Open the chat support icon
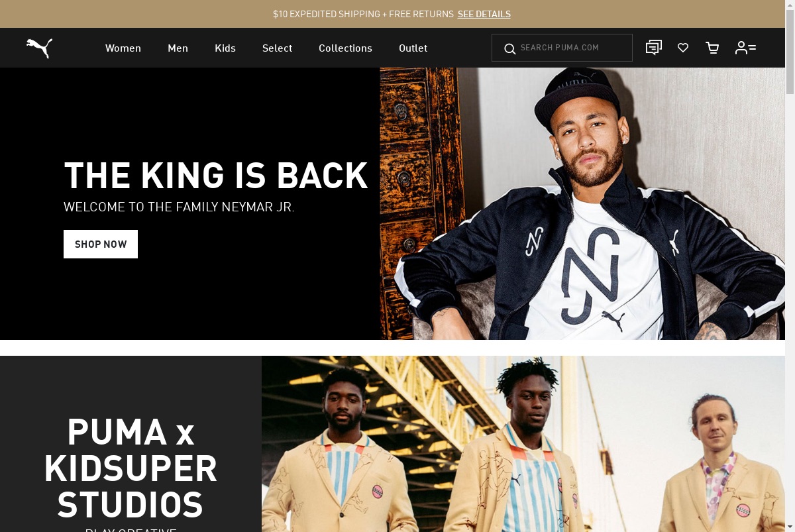Viewport: 795px width, 532px height. tap(654, 48)
